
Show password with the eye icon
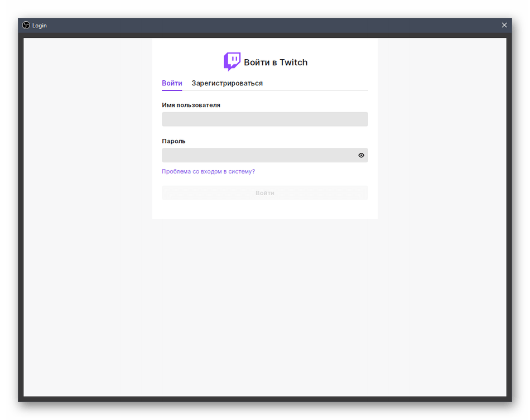[x=361, y=156]
